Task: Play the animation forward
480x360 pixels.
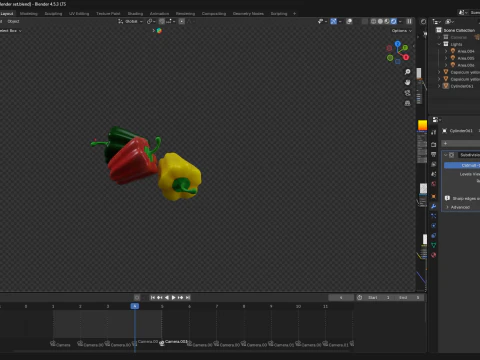Action: [174, 297]
